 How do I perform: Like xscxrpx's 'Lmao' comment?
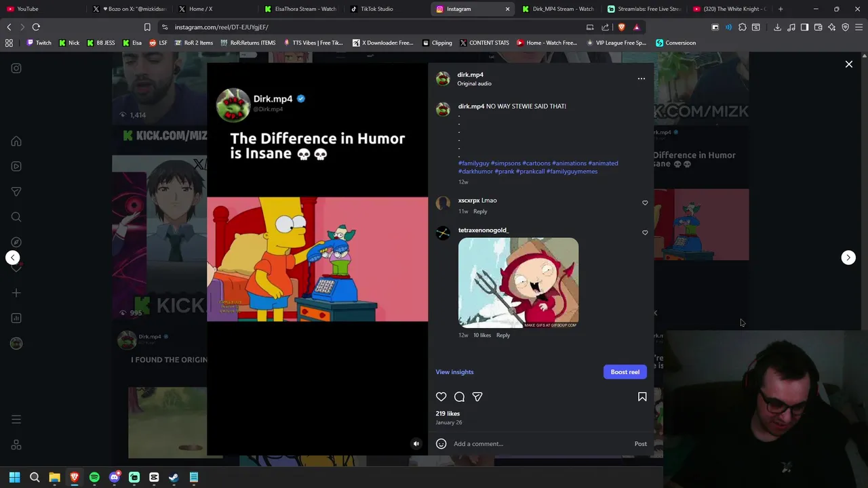click(645, 203)
